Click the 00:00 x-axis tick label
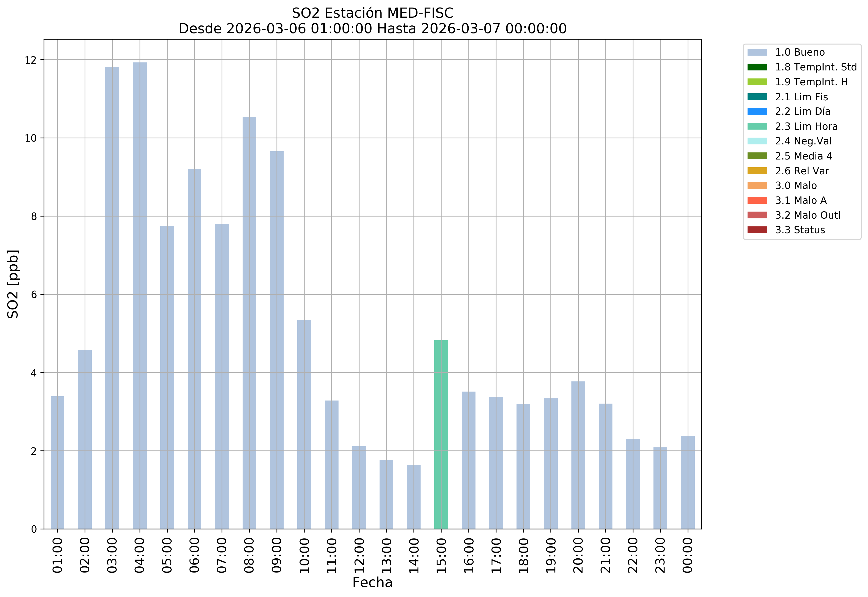Image resolution: width=868 pixels, height=597 pixels. 688,555
